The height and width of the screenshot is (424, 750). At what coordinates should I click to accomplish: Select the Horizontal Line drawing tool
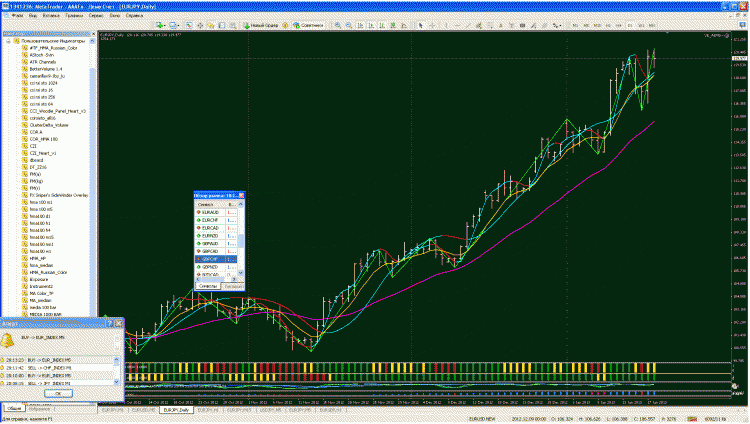[458, 25]
